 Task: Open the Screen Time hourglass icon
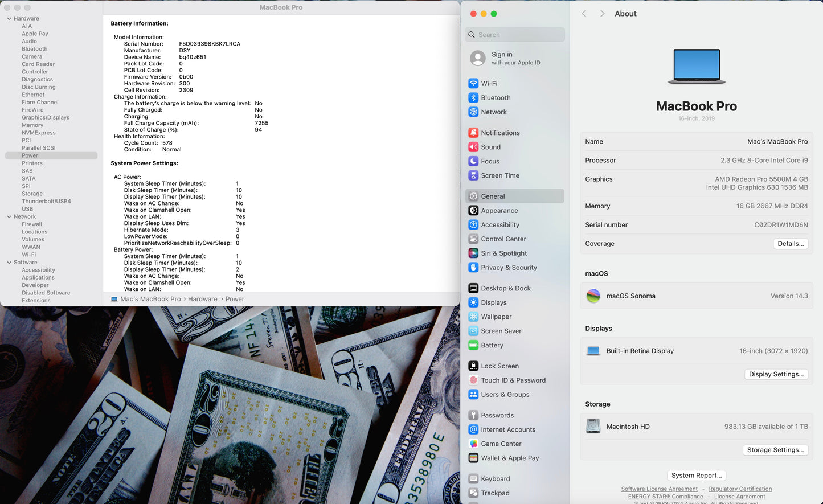(x=473, y=175)
